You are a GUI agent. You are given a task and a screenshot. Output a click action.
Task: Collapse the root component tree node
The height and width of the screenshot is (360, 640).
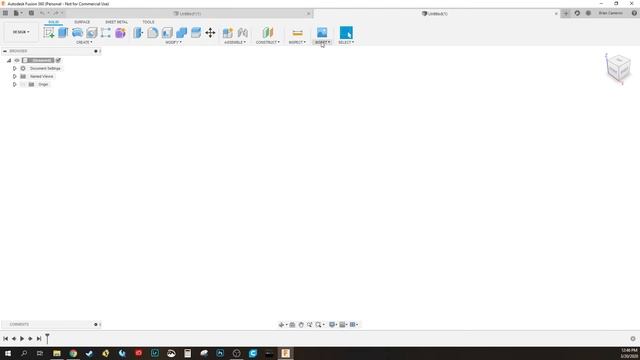click(x=9, y=60)
